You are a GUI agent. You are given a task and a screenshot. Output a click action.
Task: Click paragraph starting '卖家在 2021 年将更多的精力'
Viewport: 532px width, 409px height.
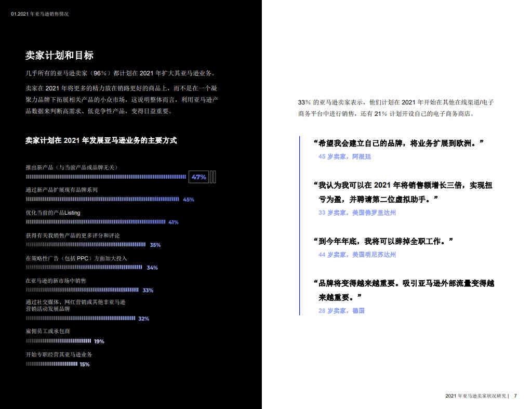tap(122, 99)
